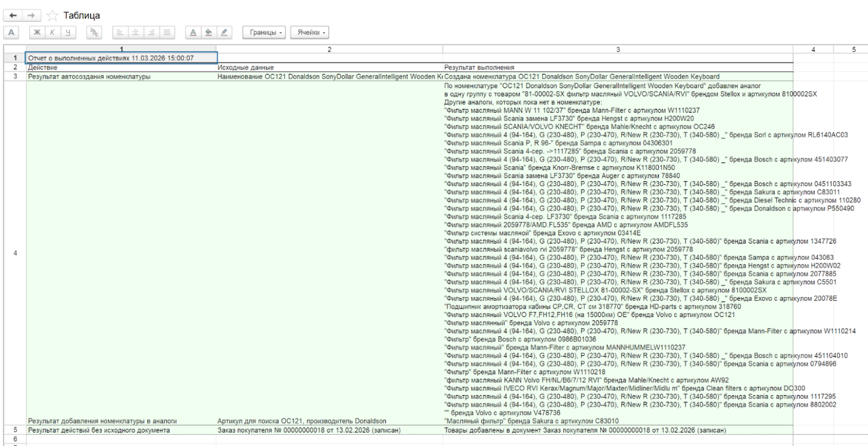Toggle underline (Ч) formatting
This screenshot has height=446, width=868.
coord(68,33)
